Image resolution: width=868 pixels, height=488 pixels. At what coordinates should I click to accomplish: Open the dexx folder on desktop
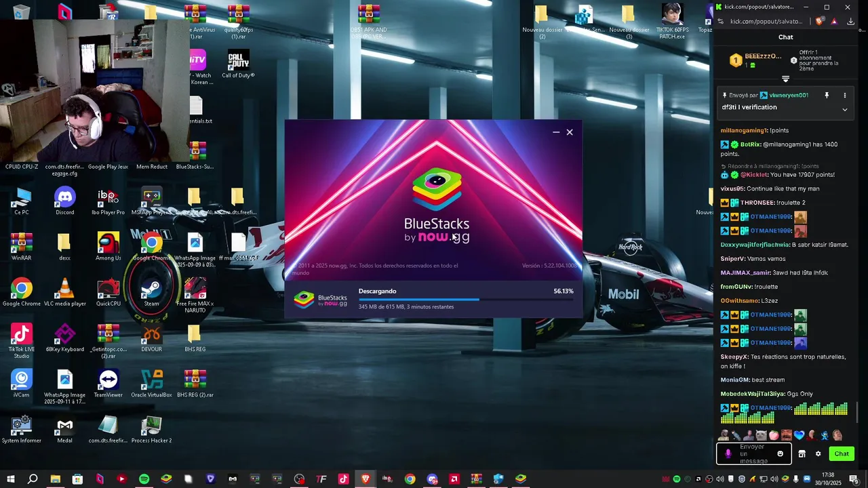click(64, 246)
